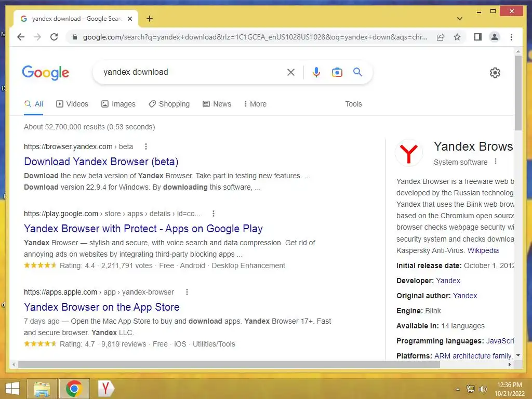The height and width of the screenshot is (399, 532).
Task: Click the Yandex Browser knowledge panel logo
Action: click(409, 153)
